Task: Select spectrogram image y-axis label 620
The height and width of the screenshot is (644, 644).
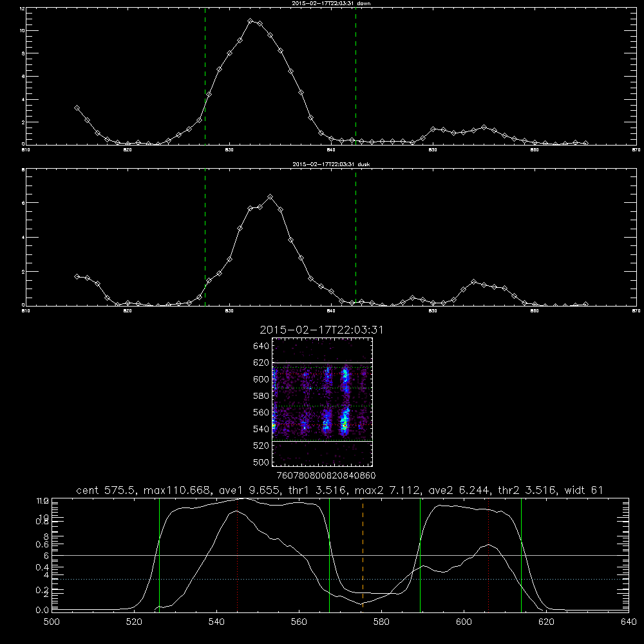Action: (x=261, y=363)
